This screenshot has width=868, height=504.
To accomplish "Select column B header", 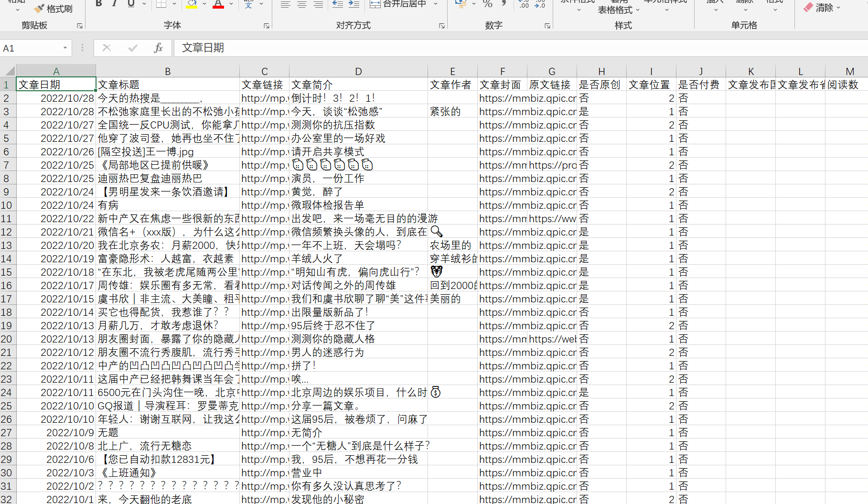I will click(x=168, y=71).
